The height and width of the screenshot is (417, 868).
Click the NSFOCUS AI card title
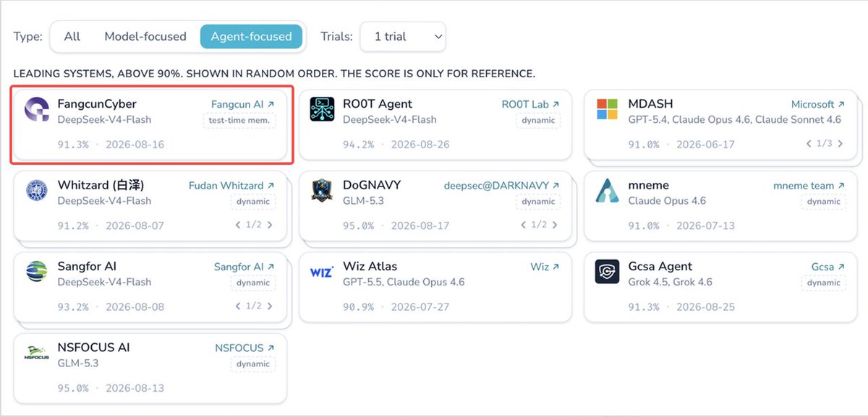pyautogui.click(x=94, y=348)
